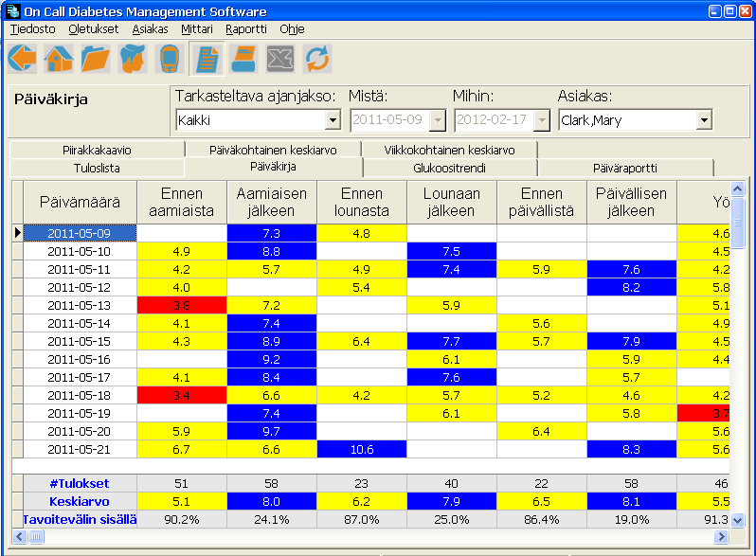This screenshot has width=756, height=556.
Task: Click the 9.7 reading on 2011-05-20
Action: click(272, 432)
